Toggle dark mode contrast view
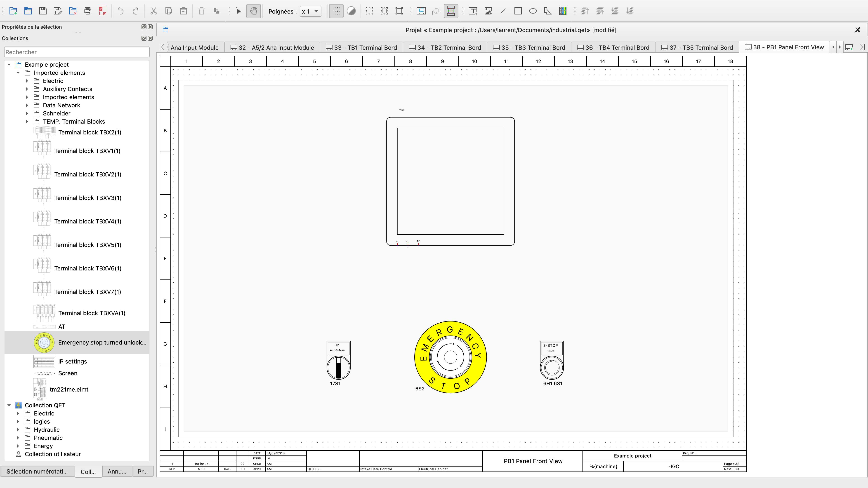The height and width of the screenshot is (488, 868). [351, 11]
